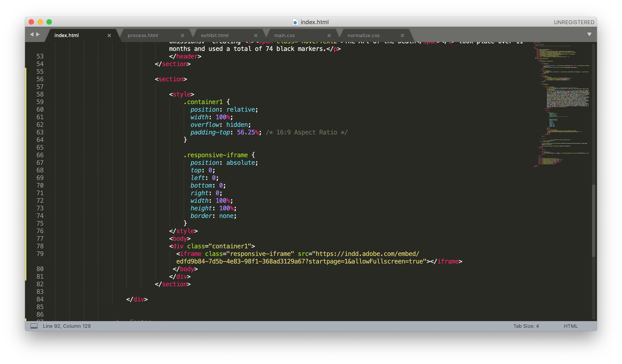
Task: Switch to the exhibit.html tab
Action: (x=214, y=36)
